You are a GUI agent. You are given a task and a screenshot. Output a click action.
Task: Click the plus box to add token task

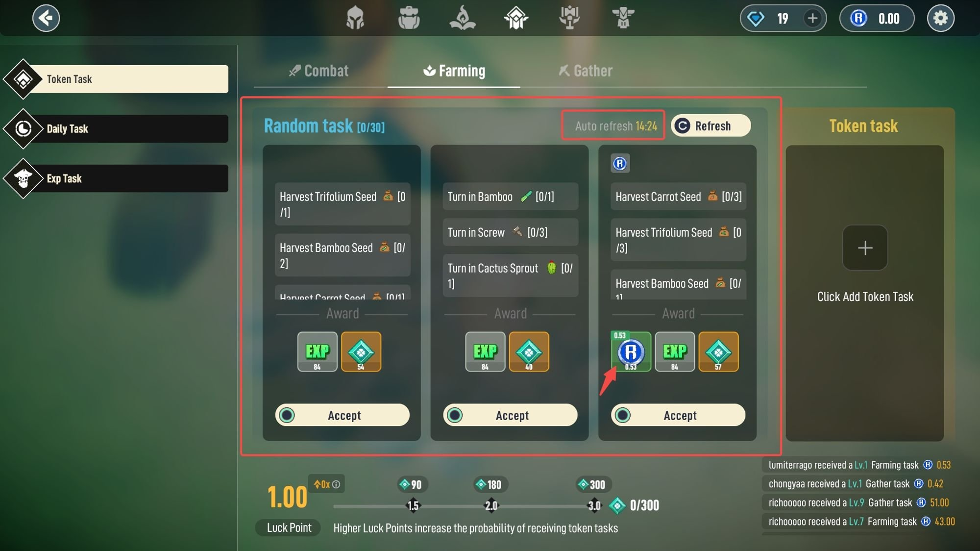pos(865,248)
